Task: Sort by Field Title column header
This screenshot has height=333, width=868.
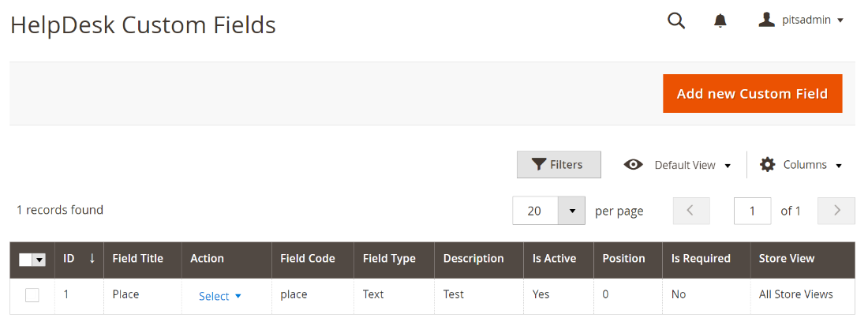Action: point(138,259)
